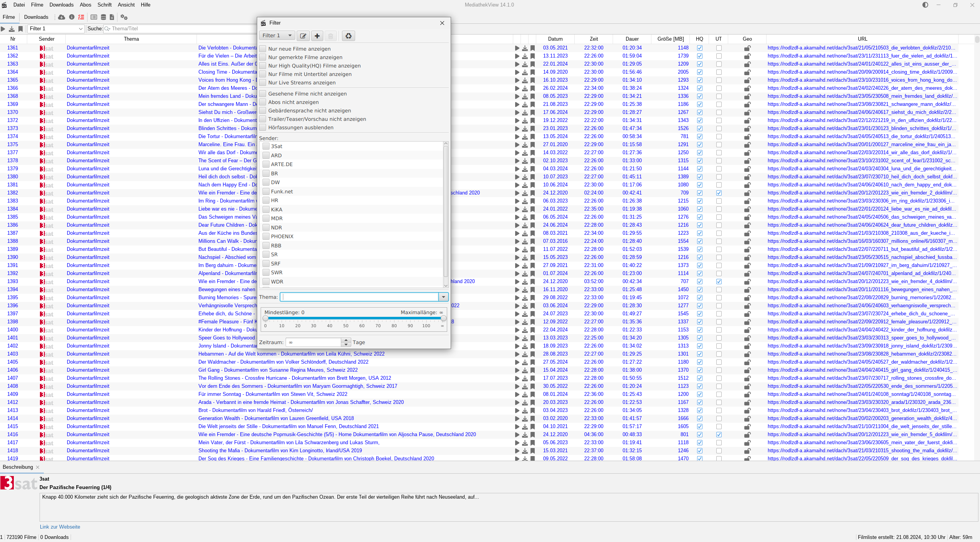This screenshot has width=980, height=542.
Task: Click the play film icon below Filme tab
Action: pos(3,29)
